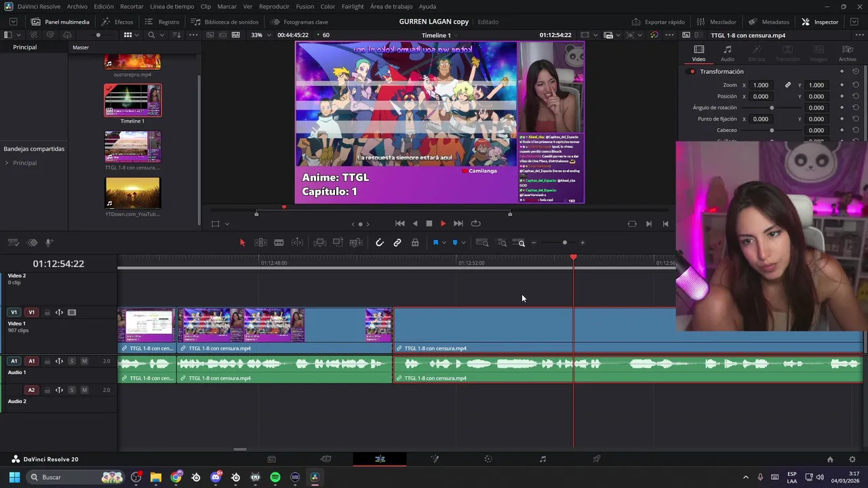
Task: Click Exportar rápido button
Action: [x=658, y=22]
